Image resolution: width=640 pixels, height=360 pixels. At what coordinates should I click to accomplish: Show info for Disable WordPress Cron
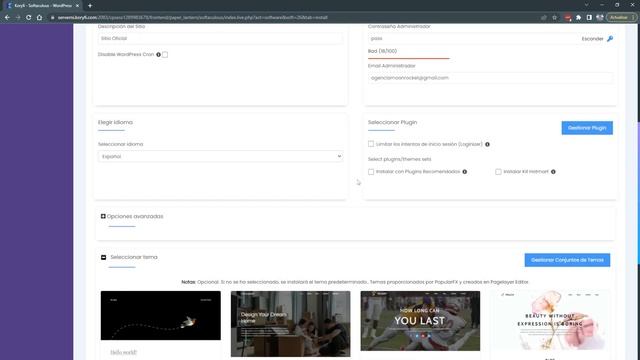click(158, 55)
